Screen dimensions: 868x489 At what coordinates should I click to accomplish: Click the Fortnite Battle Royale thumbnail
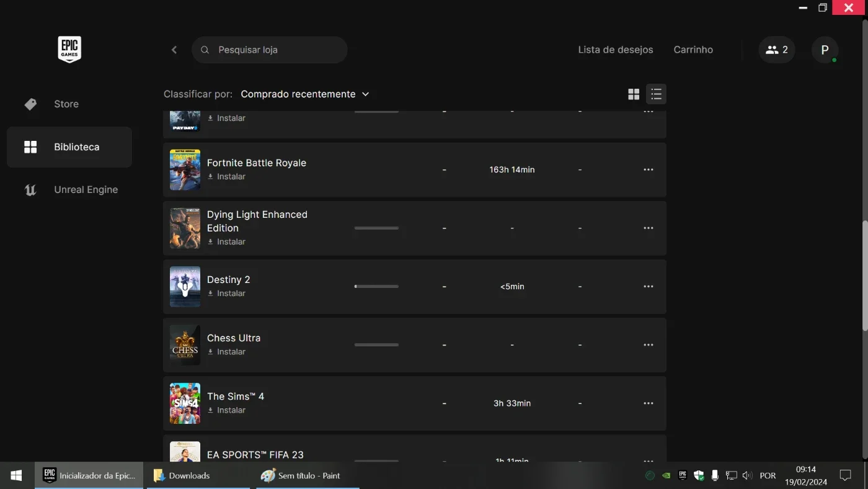point(185,169)
